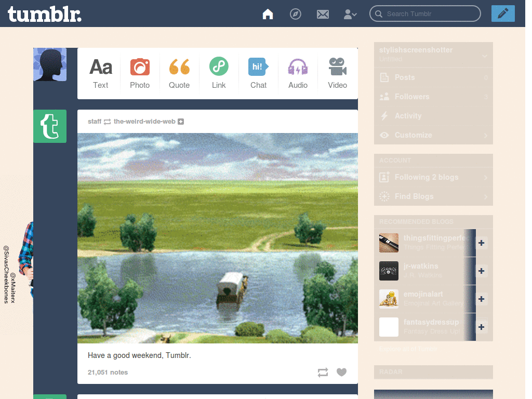Open Customize in sidebar
This screenshot has width=532, height=399.
tap(433, 135)
